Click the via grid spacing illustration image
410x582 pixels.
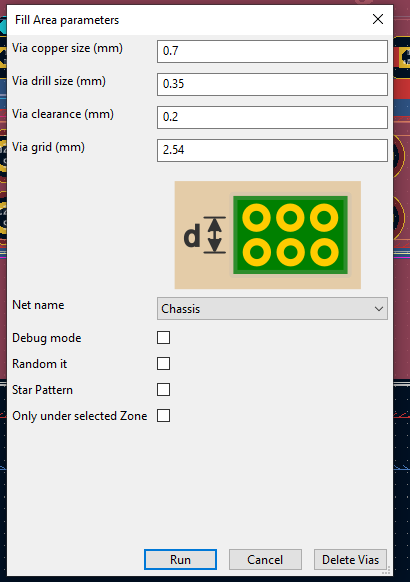click(268, 235)
